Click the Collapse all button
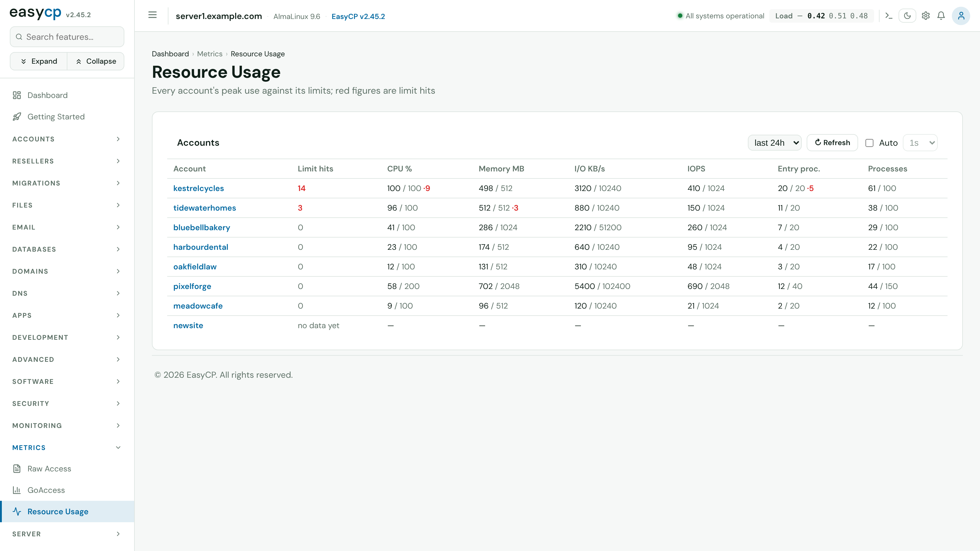The width and height of the screenshot is (980, 551). [x=96, y=61]
